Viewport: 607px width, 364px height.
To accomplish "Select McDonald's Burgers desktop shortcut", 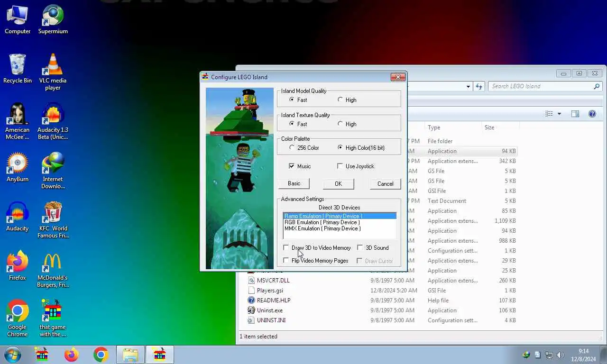I will point(53,270).
